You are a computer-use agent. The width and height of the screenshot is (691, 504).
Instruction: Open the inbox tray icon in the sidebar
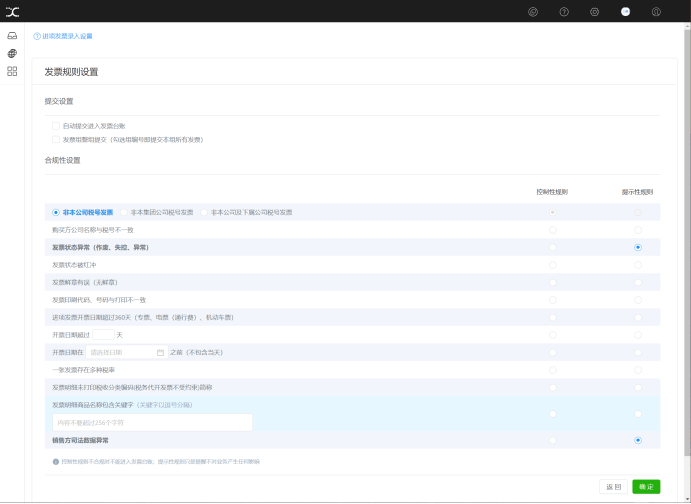[12, 36]
